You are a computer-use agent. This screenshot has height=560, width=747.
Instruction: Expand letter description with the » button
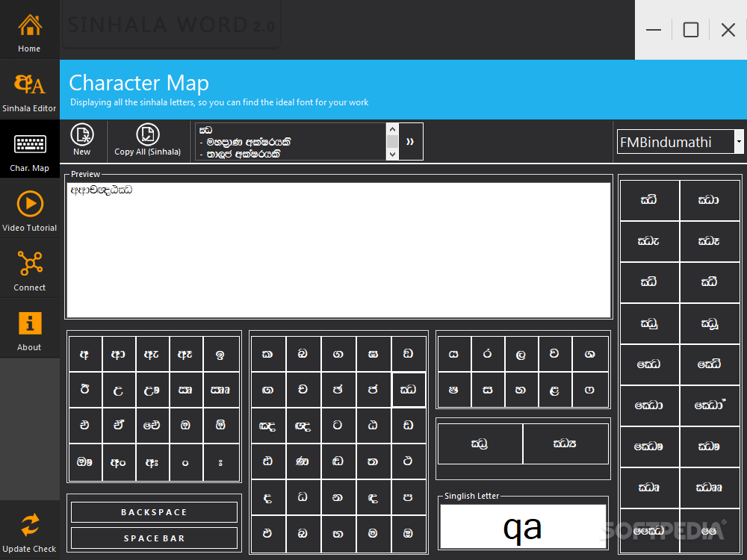click(x=410, y=141)
